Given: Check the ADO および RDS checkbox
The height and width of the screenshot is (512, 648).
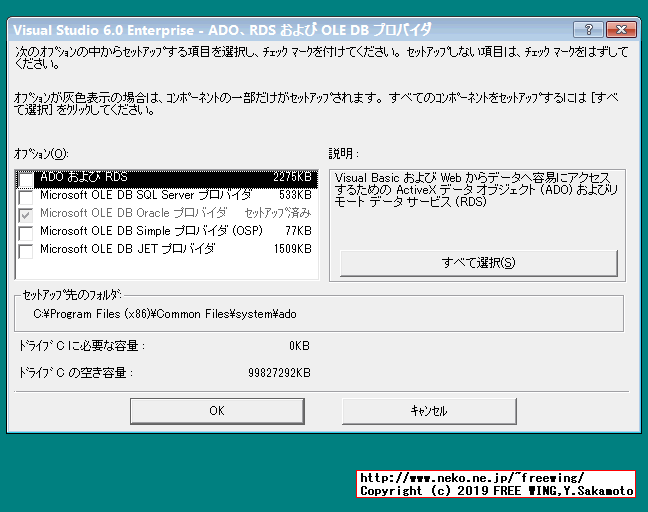Looking at the screenshot, I should click(26, 179).
